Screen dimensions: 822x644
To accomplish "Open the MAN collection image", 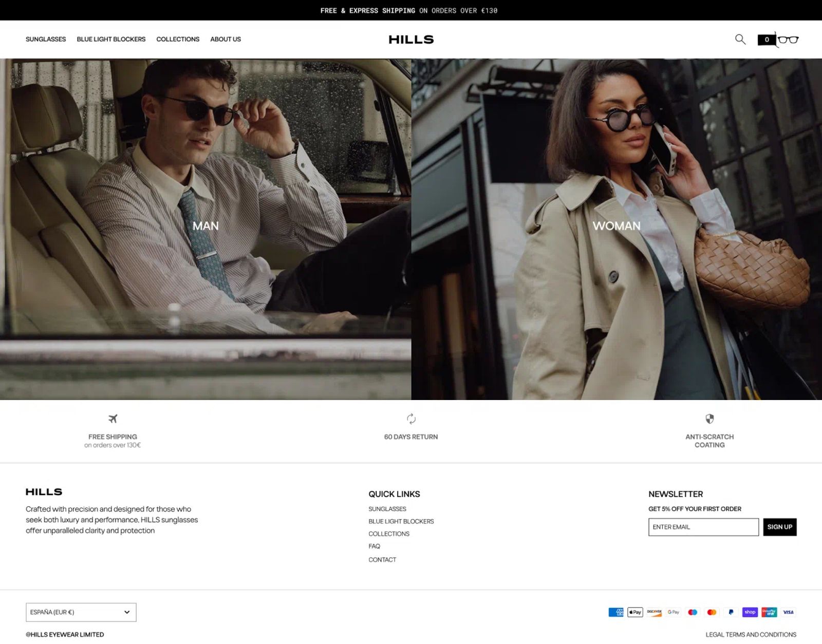I will coord(206,229).
